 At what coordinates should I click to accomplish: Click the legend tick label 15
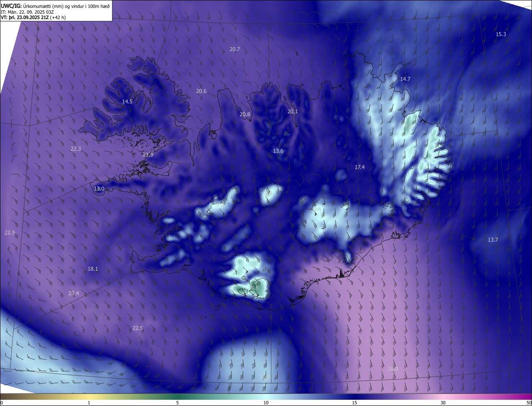coord(355,403)
